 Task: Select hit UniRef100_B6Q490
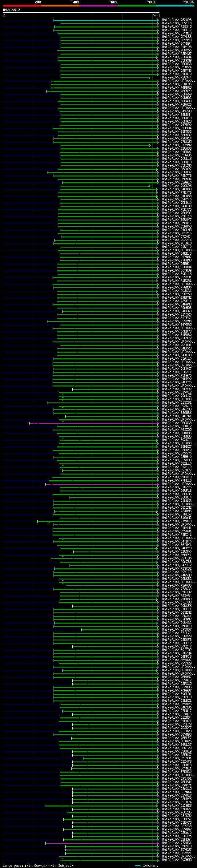click(176, 101)
